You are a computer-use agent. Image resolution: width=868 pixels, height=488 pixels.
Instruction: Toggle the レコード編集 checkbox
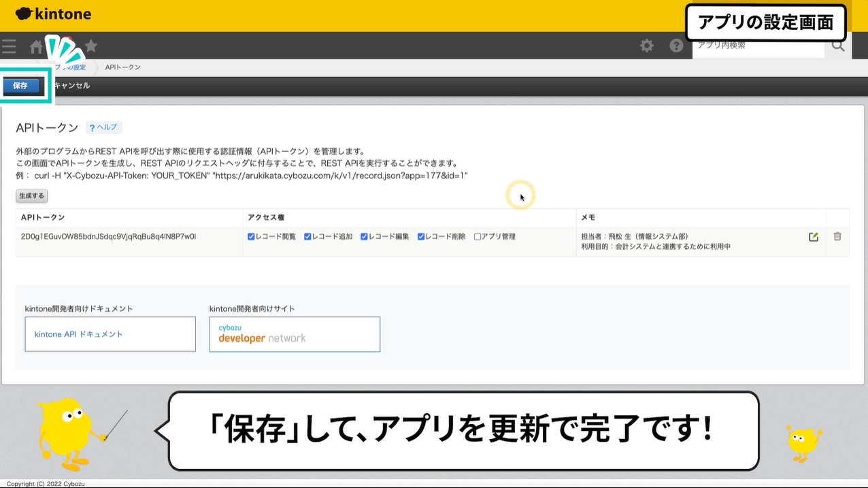pos(364,237)
